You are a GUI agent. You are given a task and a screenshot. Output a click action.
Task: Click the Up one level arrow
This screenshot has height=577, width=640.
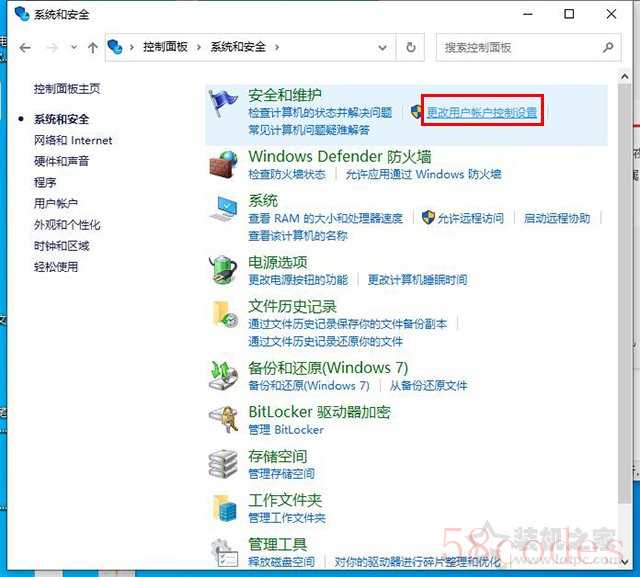click(93, 48)
